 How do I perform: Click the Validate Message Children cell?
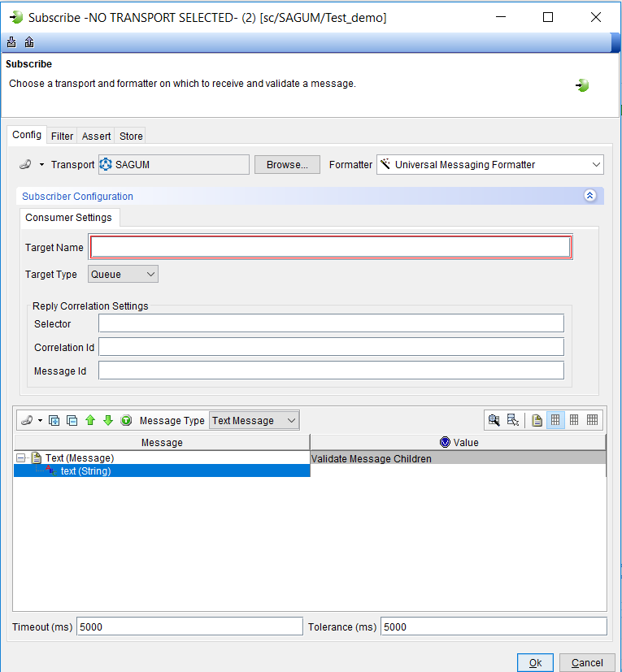458,458
